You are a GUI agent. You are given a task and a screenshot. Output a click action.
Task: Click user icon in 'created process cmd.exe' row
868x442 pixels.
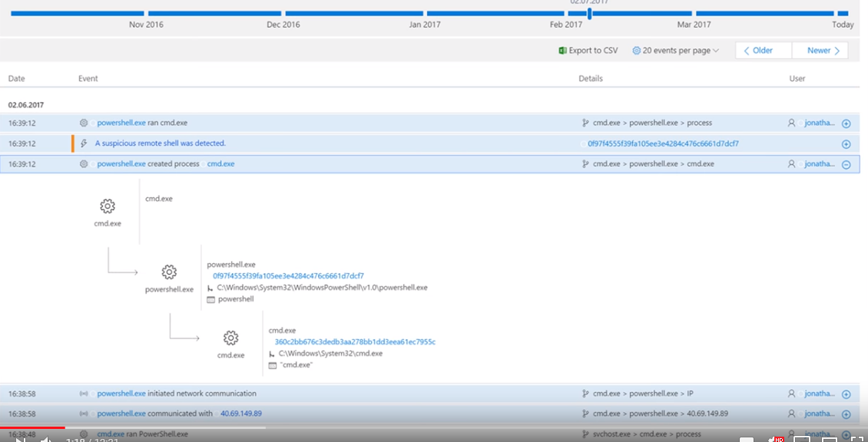point(792,163)
